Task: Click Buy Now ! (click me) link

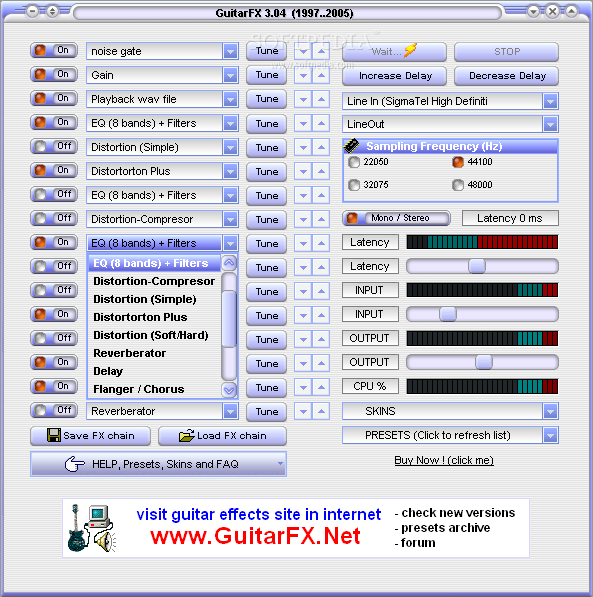Action: click(444, 460)
